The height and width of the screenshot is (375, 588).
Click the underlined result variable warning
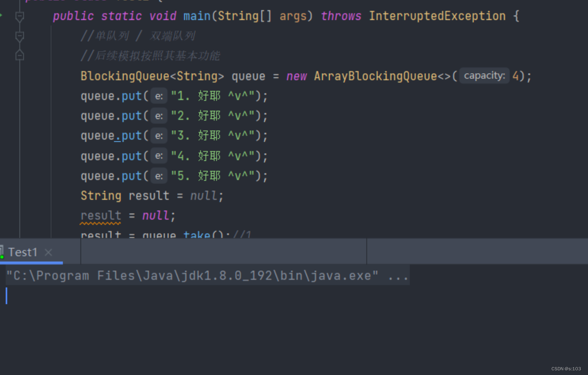pyautogui.click(x=101, y=216)
